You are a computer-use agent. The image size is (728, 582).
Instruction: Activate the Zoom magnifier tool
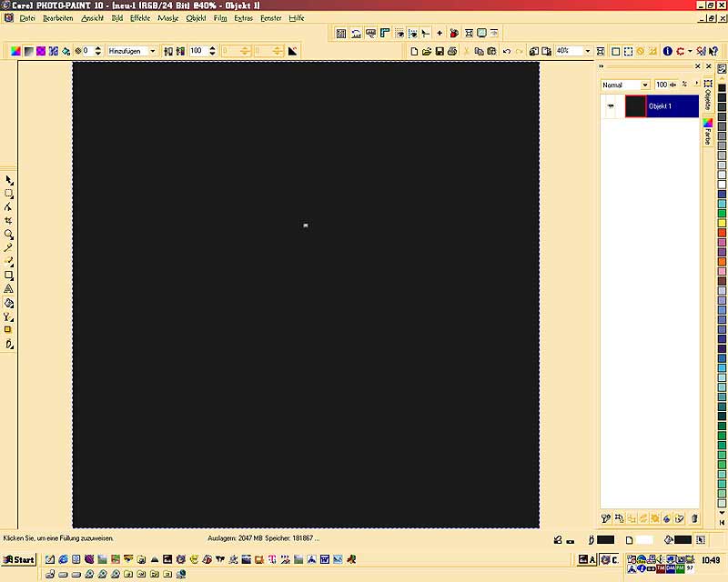tap(9, 235)
